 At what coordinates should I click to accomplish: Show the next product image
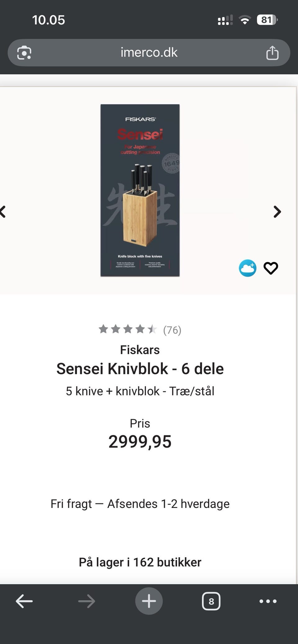coord(277,212)
